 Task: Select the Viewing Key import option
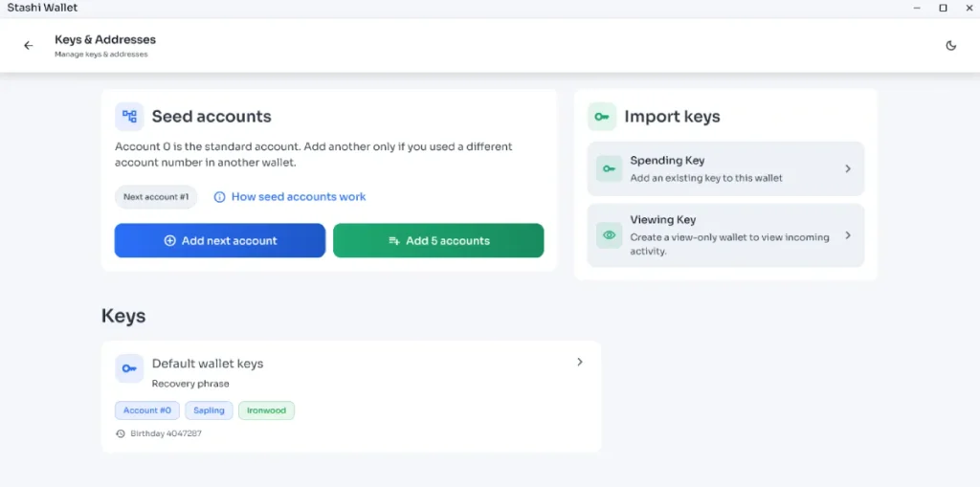pos(725,235)
